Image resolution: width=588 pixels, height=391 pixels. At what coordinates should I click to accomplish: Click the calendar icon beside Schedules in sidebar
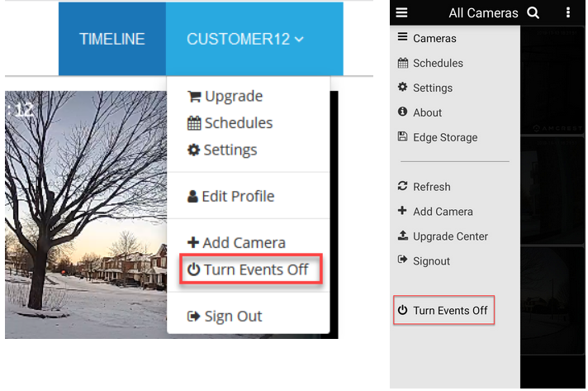pyautogui.click(x=403, y=63)
